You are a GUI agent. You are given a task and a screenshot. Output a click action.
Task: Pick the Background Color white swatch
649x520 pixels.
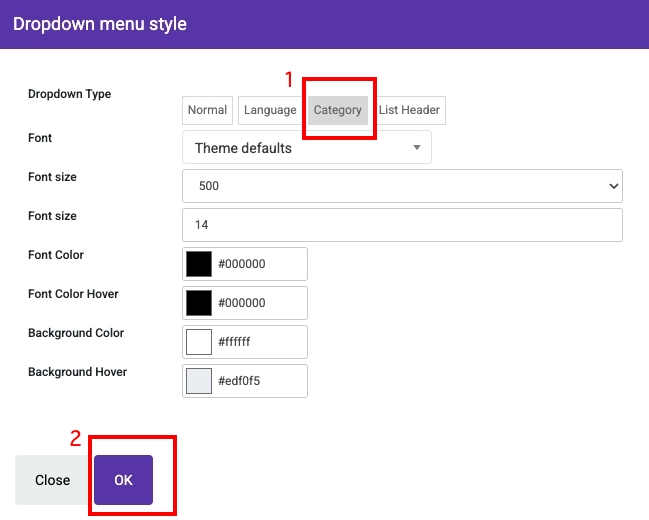(x=199, y=342)
